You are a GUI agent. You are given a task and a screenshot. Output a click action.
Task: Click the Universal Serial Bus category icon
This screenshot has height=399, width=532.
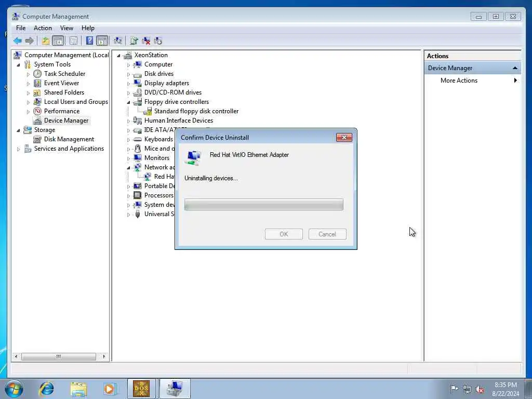click(137, 214)
